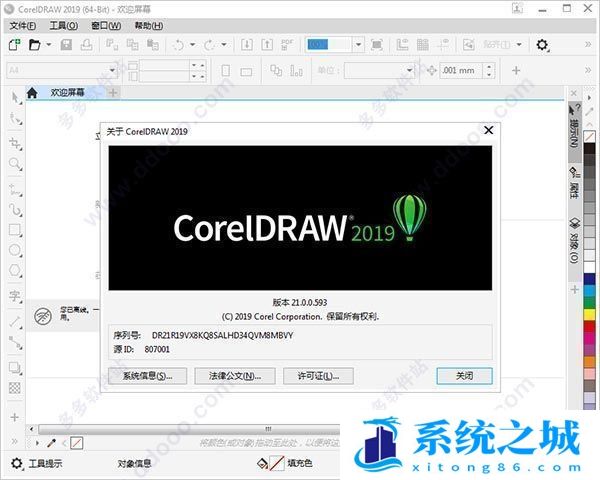Click the Undo arrow icon
Viewport: 600px width, 480px height.
pos(178,45)
